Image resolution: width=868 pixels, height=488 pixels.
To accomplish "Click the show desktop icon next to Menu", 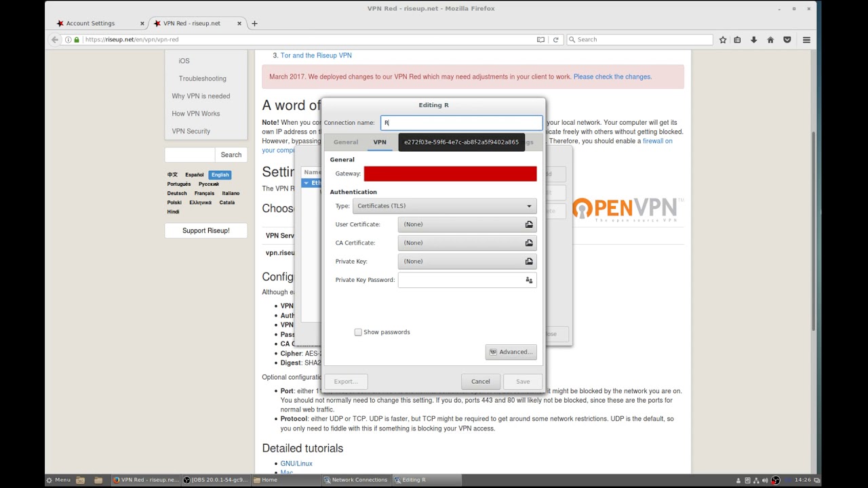I will (x=81, y=480).
